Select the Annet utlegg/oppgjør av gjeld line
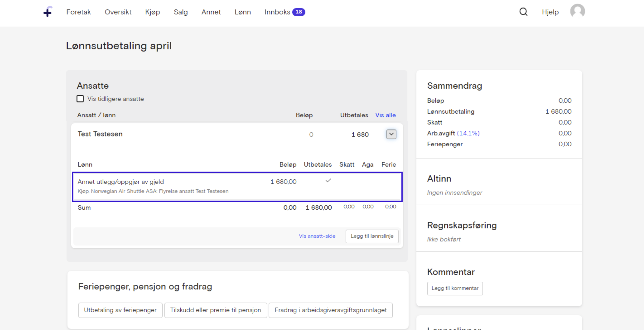644x330 pixels. pyautogui.click(x=237, y=187)
